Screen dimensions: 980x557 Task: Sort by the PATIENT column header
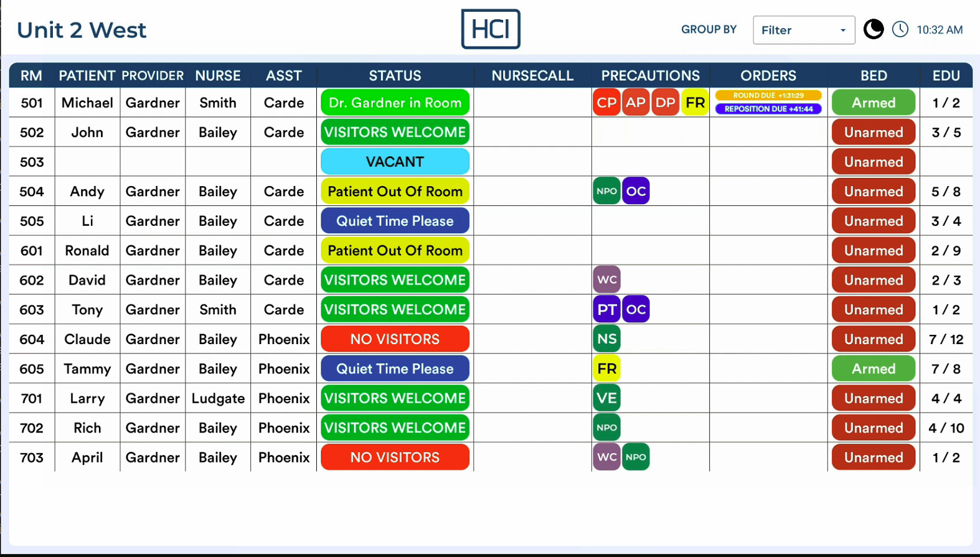pos(87,76)
